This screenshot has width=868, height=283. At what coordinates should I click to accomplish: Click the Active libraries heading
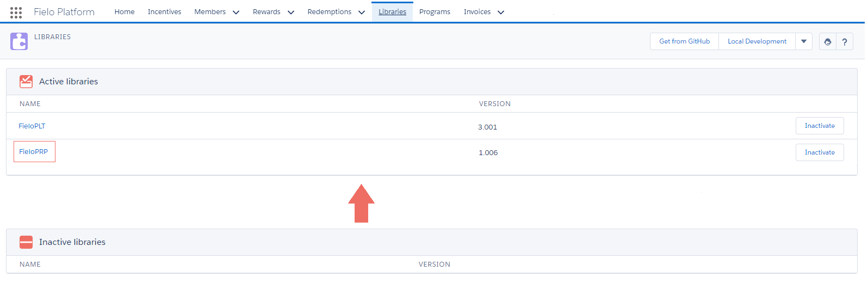[x=69, y=82]
